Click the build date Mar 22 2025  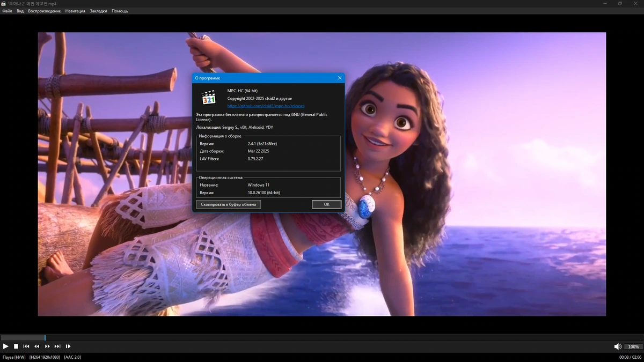(258, 151)
